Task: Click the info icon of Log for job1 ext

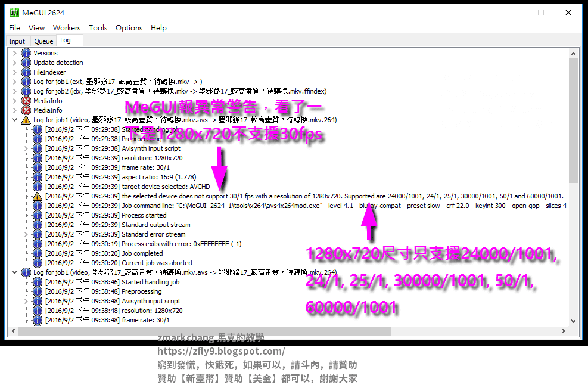Action: (26, 82)
